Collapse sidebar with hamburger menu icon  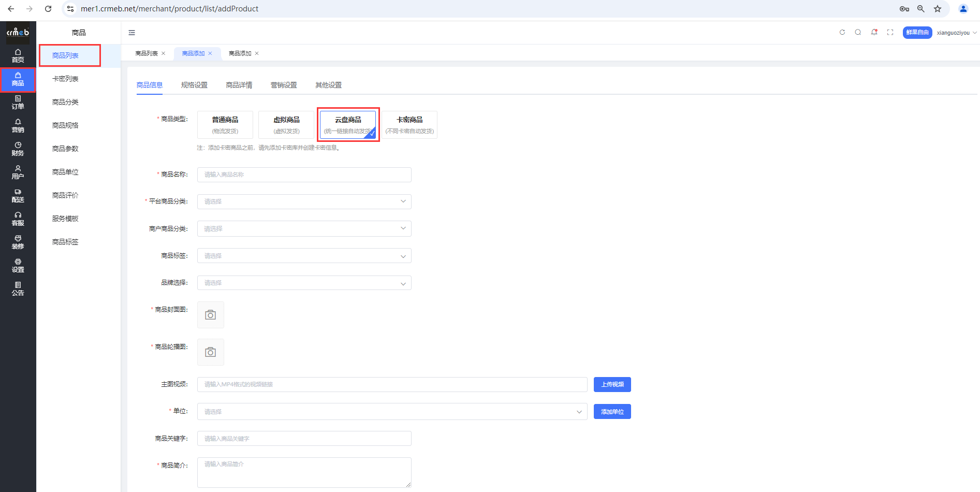click(132, 33)
